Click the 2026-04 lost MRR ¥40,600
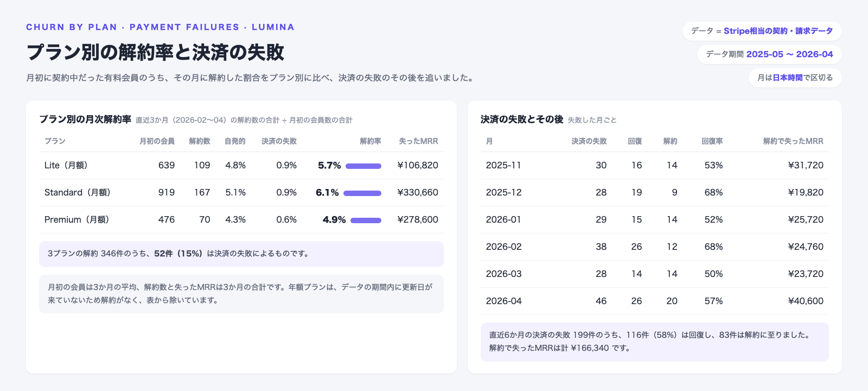This screenshot has width=868, height=391. (x=806, y=301)
